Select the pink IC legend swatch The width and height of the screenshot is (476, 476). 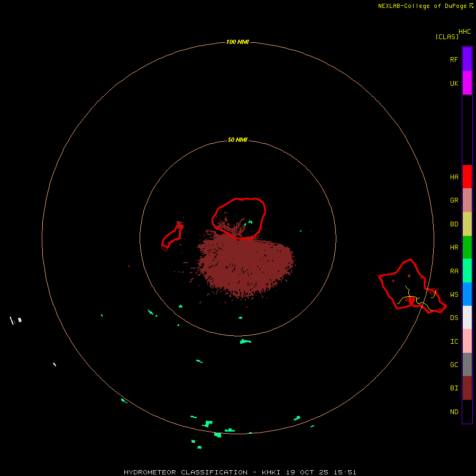pos(467,341)
